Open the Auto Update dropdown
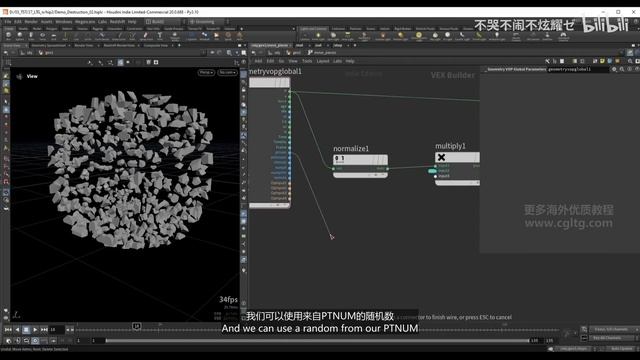Viewport: 640px width, 360px height. coord(622,349)
